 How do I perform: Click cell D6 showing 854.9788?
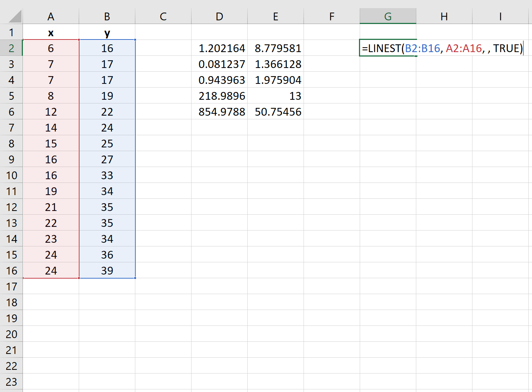(220, 112)
